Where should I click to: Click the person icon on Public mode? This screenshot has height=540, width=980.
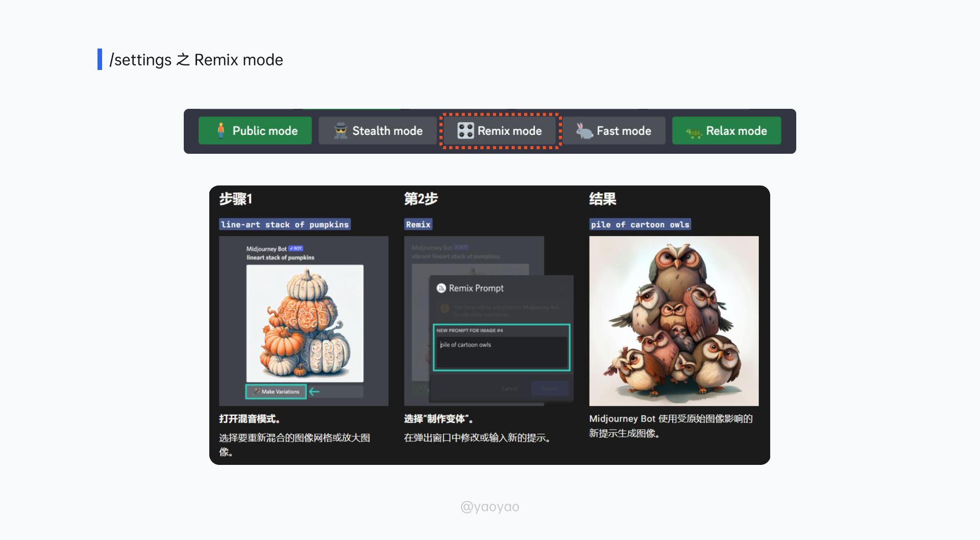[x=220, y=131]
